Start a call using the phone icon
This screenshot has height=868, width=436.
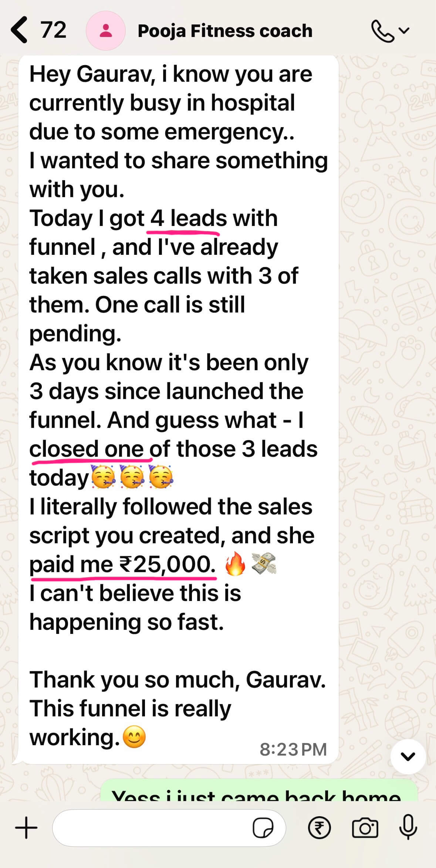382,31
